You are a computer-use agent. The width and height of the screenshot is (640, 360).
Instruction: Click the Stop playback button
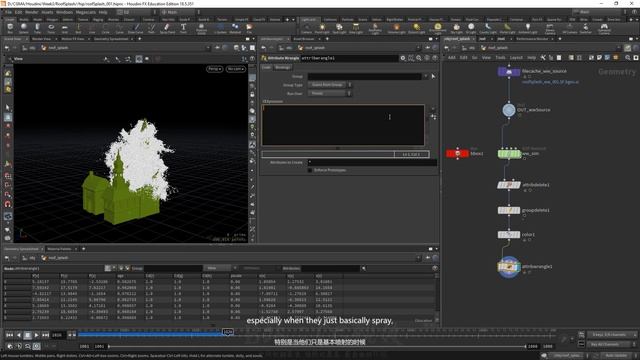[27, 335]
